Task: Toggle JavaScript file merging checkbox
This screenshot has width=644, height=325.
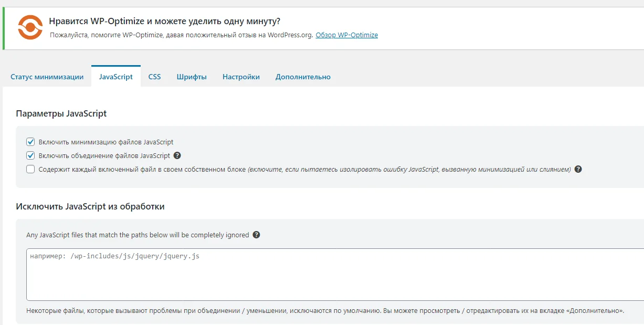Action: pyautogui.click(x=30, y=155)
